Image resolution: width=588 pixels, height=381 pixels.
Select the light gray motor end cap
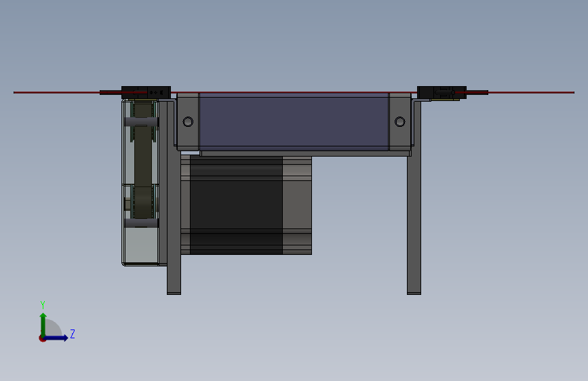click(x=297, y=205)
